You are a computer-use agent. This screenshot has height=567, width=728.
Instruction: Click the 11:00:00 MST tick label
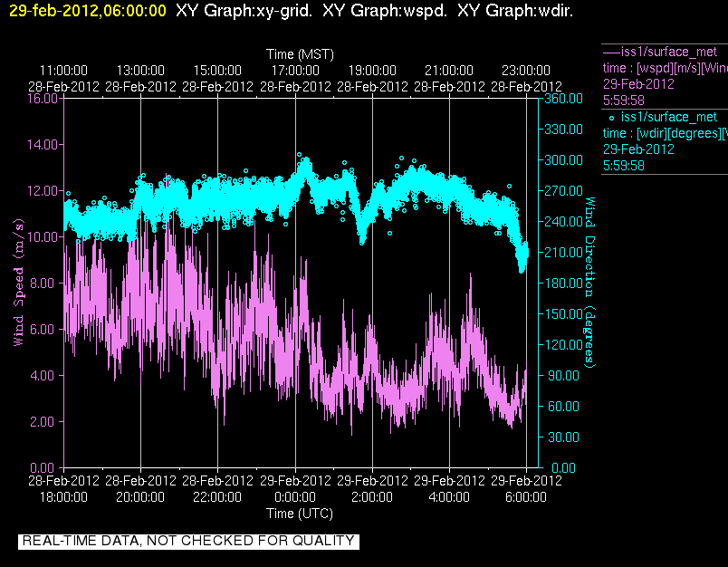tap(63, 71)
